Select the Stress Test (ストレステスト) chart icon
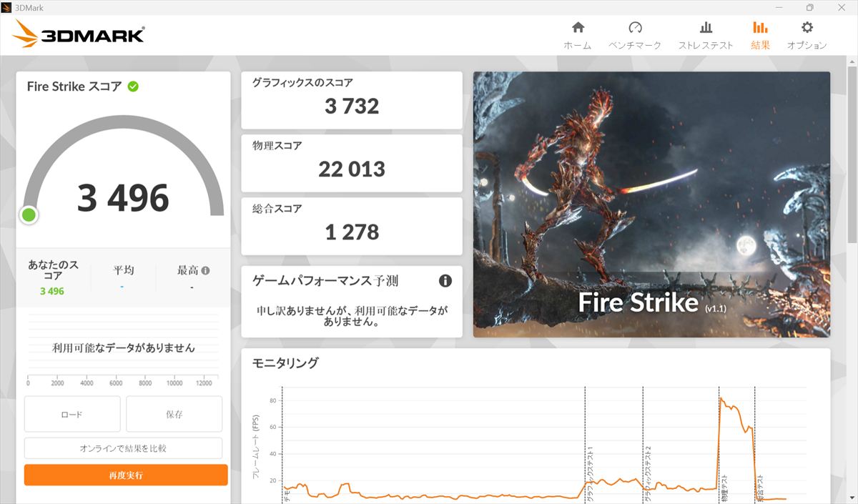The height and width of the screenshot is (504, 858). coord(706,28)
